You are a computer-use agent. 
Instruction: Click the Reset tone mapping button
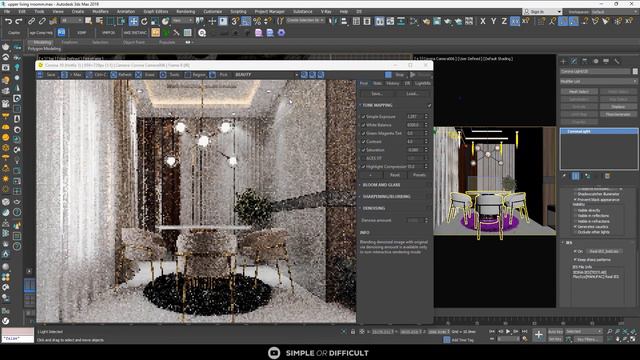[x=395, y=175]
